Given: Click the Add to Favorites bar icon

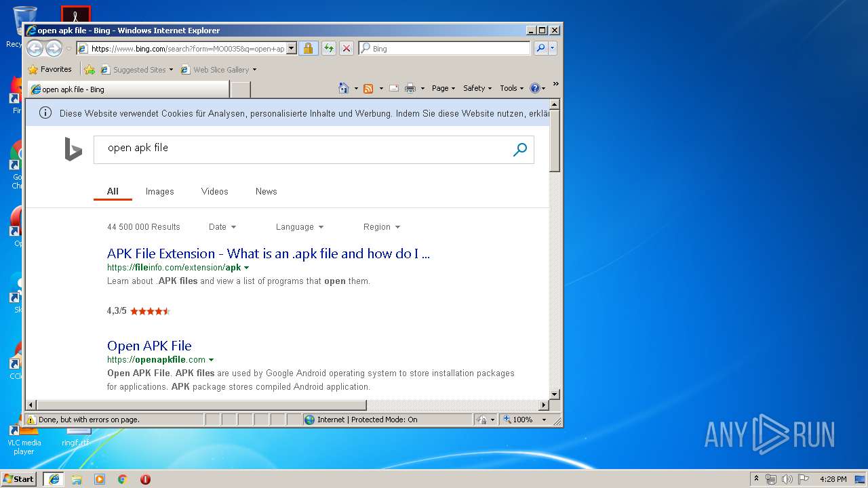Looking at the screenshot, I should point(90,69).
